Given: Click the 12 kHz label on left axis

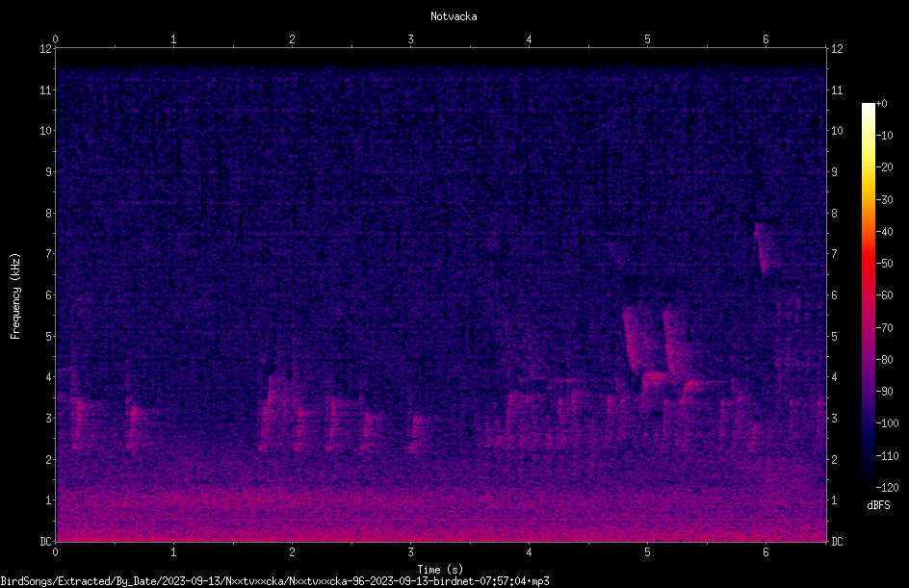Looking at the screenshot, I should click(46, 49).
